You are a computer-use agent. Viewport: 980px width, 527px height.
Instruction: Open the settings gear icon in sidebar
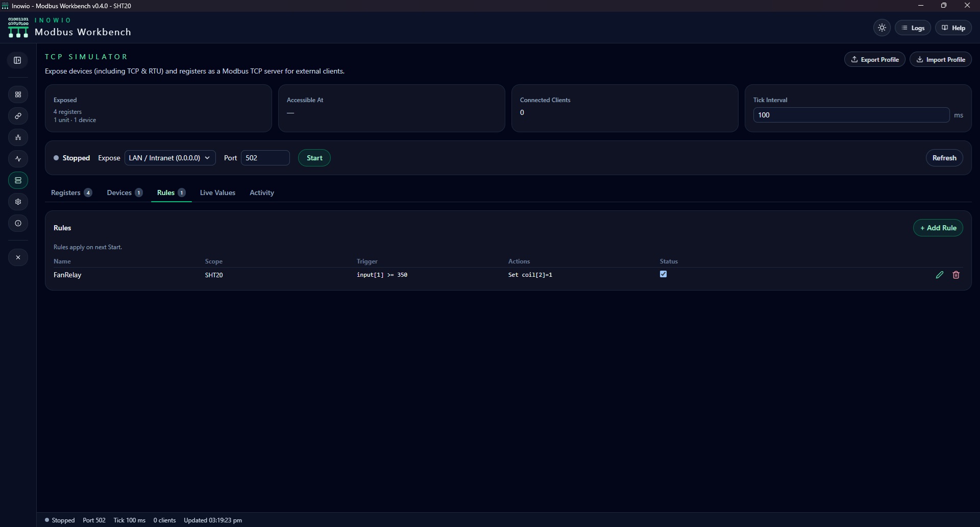pyautogui.click(x=18, y=202)
